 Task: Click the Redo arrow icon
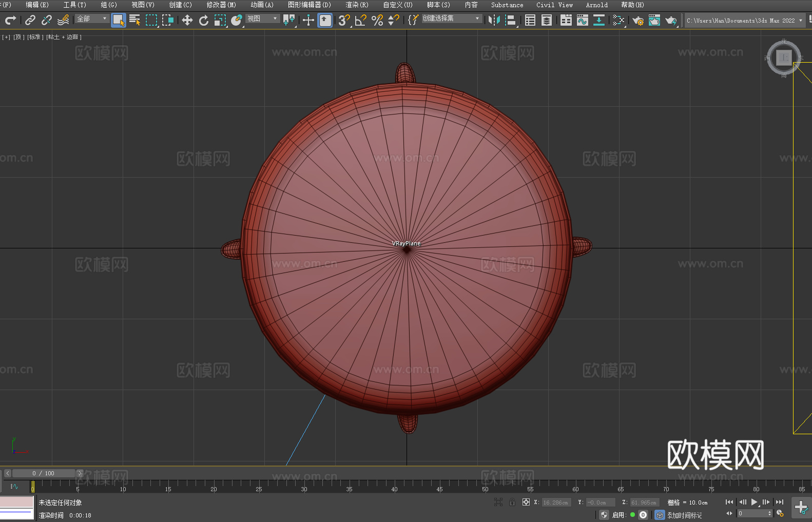(10, 20)
